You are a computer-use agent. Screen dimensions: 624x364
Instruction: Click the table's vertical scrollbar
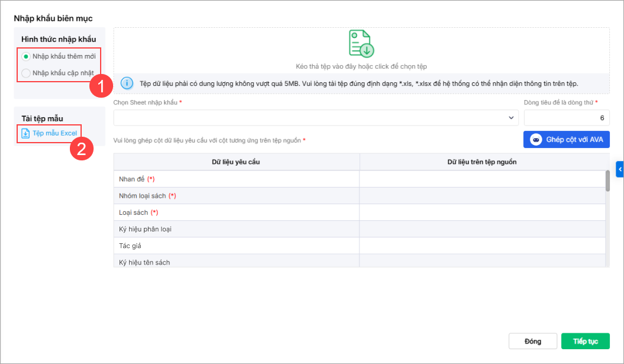coord(607,181)
